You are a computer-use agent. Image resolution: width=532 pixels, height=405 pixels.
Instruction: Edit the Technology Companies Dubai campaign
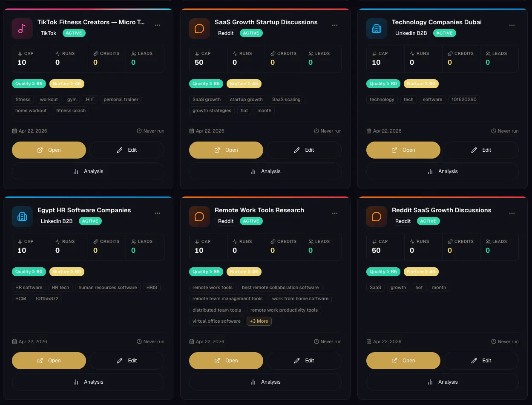coord(481,150)
